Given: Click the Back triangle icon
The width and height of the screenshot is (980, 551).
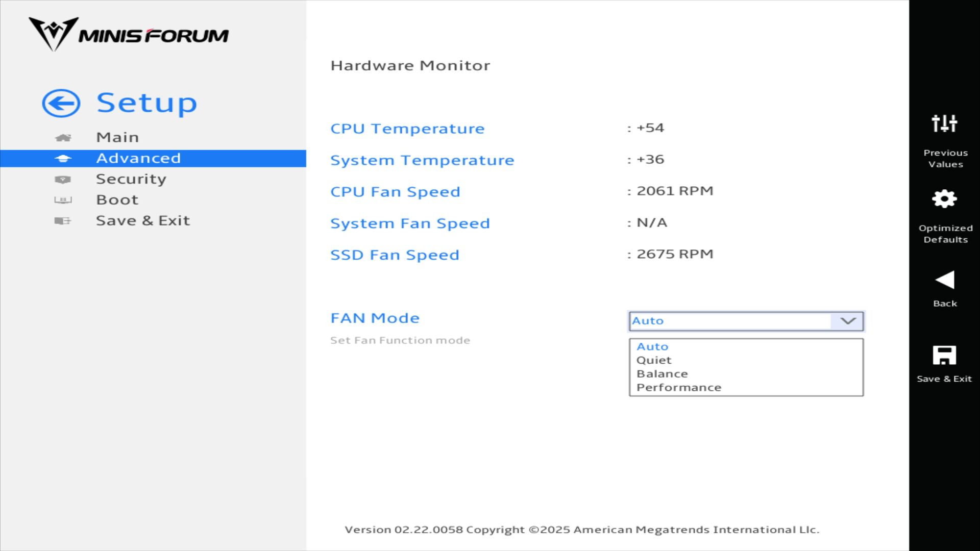Looking at the screenshot, I should 944,280.
